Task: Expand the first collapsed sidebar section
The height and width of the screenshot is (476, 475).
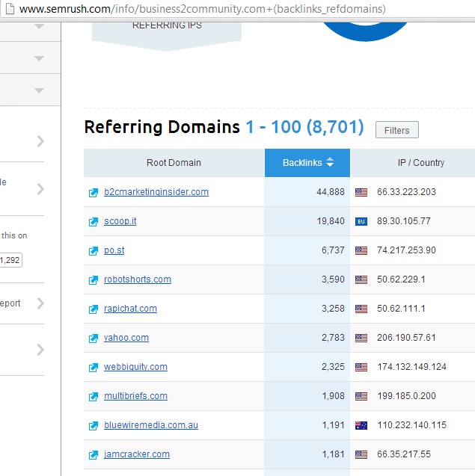Action: [39, 26]
